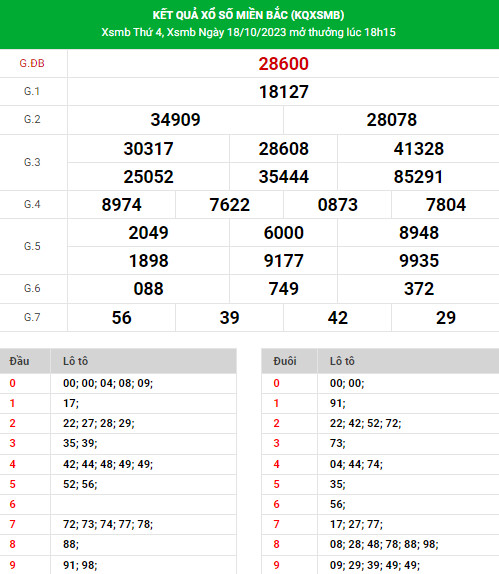The image size is (499, 574).
Task: Select G.6 number 749
Action: click(x=283, y=289)
